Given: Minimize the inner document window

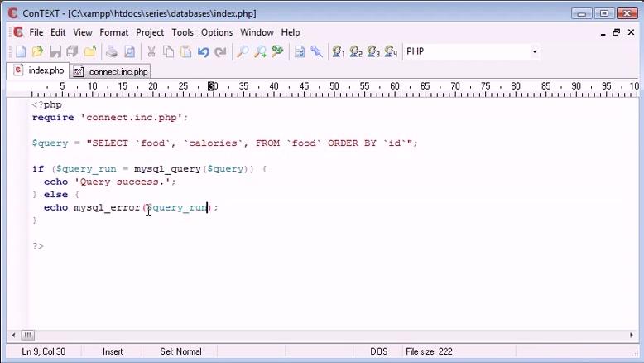Looking at the screenshot, I should [603, 33].
